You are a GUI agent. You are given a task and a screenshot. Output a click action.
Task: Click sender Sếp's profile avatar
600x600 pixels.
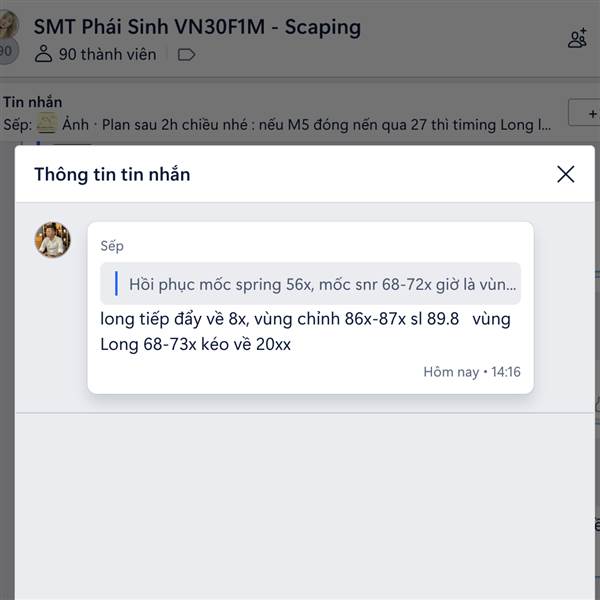(x=52, y=240)
